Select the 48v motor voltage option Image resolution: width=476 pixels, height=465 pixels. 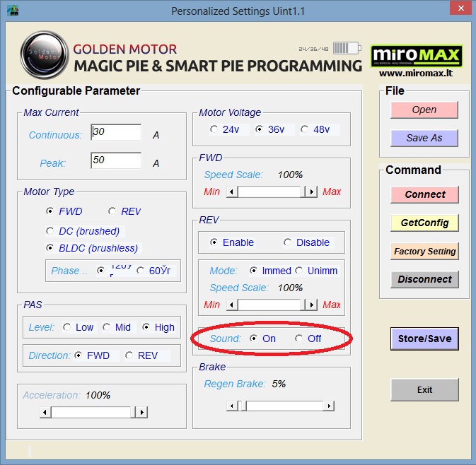point(304,129)
